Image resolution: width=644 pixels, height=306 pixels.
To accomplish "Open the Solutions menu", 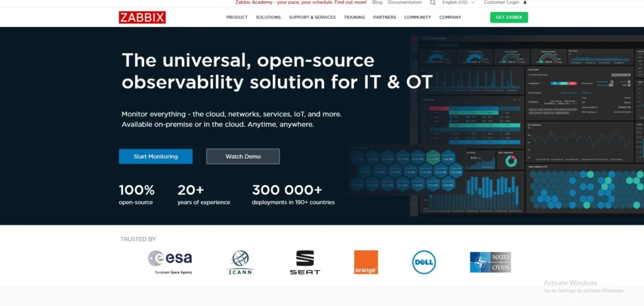I will point(268,17).
